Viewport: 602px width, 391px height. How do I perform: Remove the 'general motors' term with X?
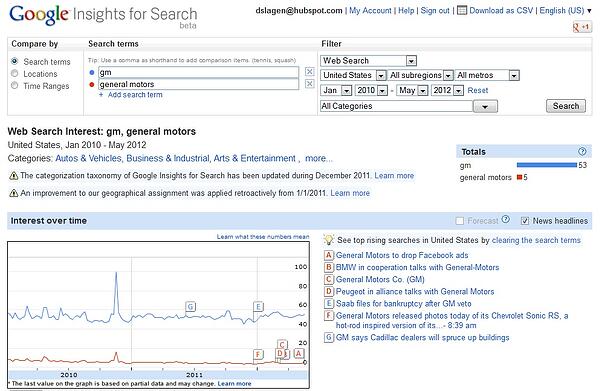point(309,84)
